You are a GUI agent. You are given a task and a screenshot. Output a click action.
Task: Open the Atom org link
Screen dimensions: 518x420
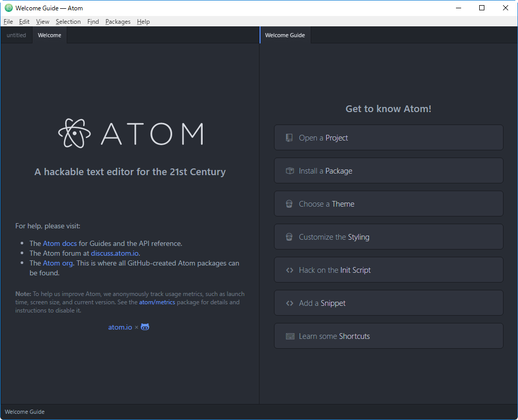point(58,263)
